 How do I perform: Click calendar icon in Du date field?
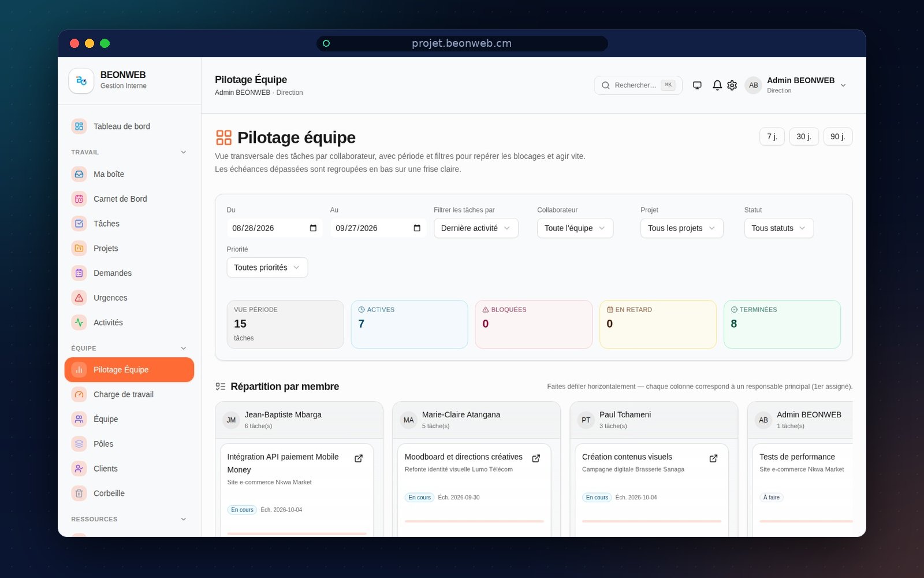(x=313, y=228)
